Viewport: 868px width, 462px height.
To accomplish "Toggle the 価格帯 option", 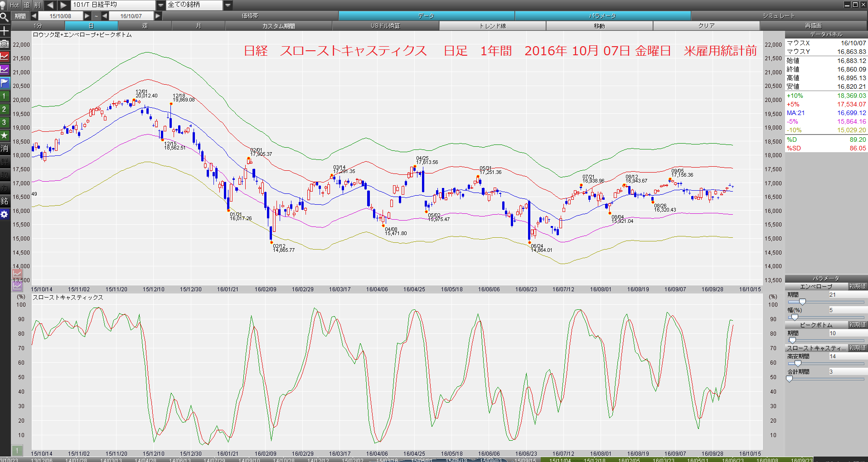I will point(250,16).
